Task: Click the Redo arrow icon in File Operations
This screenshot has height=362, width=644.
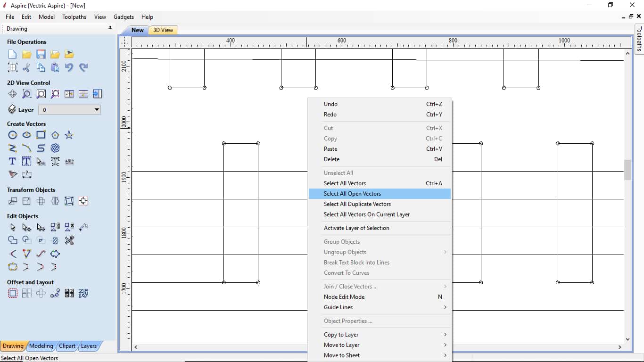Action: (83, 67)
